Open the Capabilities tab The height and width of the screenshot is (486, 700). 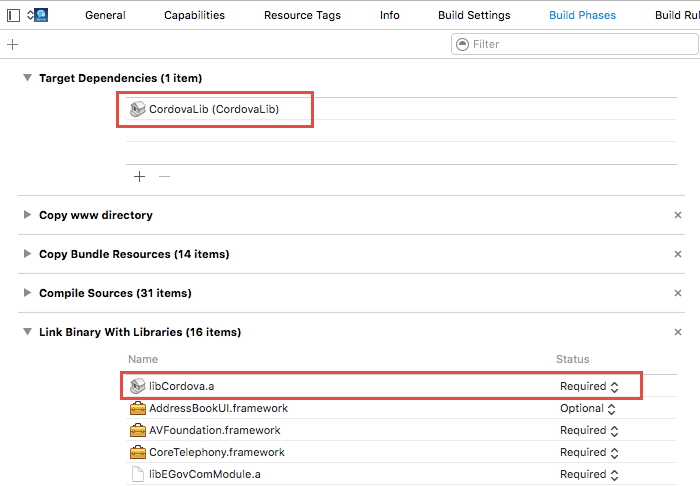pyautogui.click(x=194, y=15)
